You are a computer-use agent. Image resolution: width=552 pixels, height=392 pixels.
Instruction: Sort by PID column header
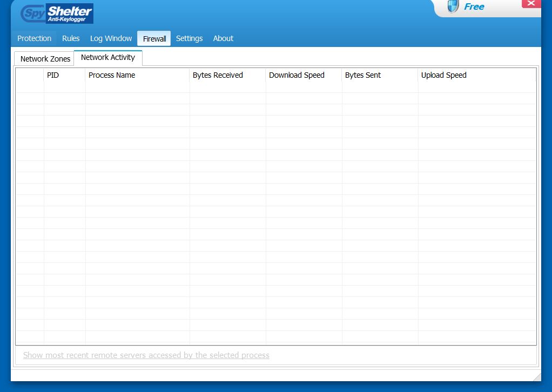point(64,75)
